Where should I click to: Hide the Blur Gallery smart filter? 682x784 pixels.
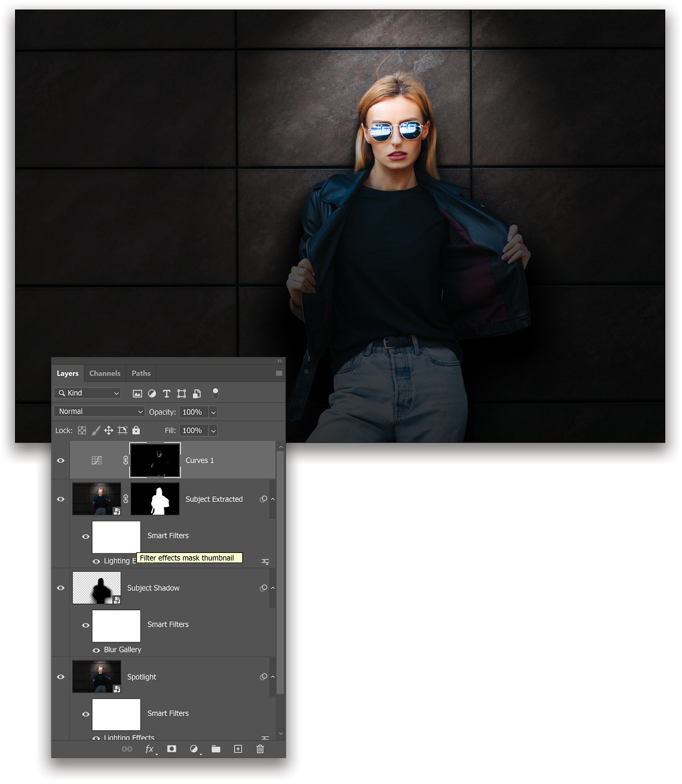pyautogui.click(x=96, y=649)
